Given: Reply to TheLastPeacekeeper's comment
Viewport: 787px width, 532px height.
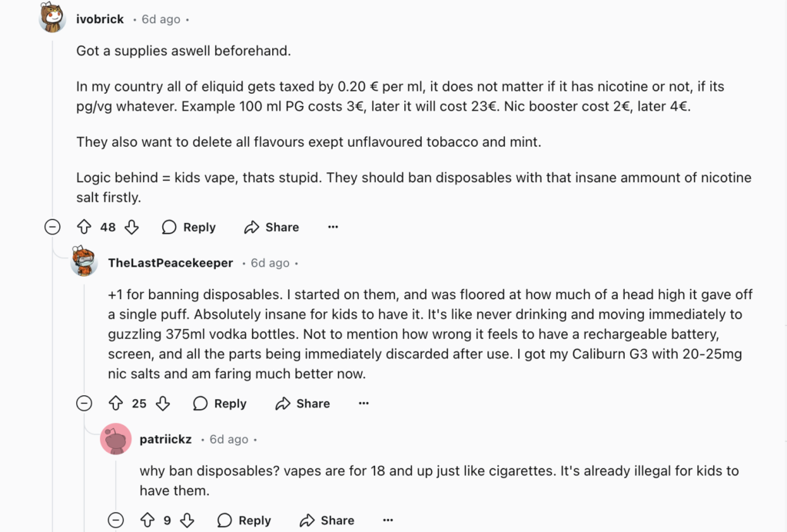Looking at the screenshot, I should pyautogui.click(x=219, y=403).
